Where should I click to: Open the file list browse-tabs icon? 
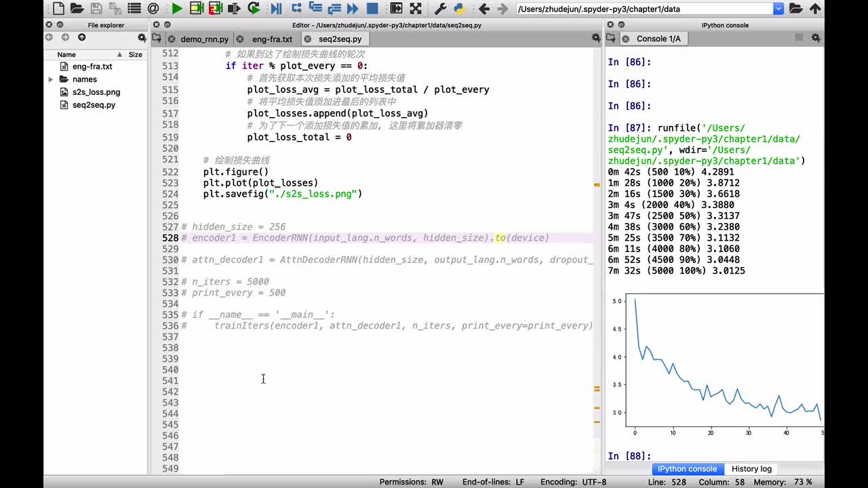134,9
